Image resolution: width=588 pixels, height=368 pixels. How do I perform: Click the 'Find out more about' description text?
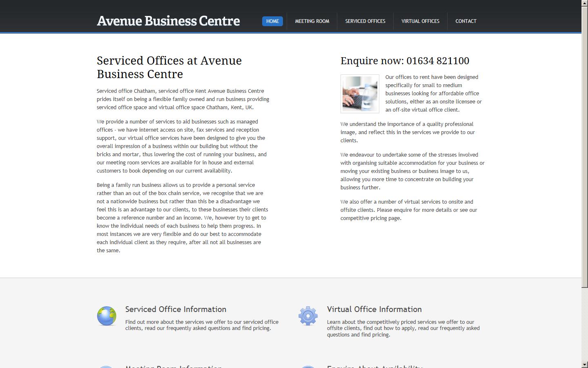click(x=202, y=325)
